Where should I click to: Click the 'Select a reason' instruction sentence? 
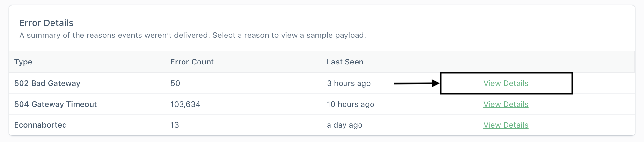click(289, 35)
